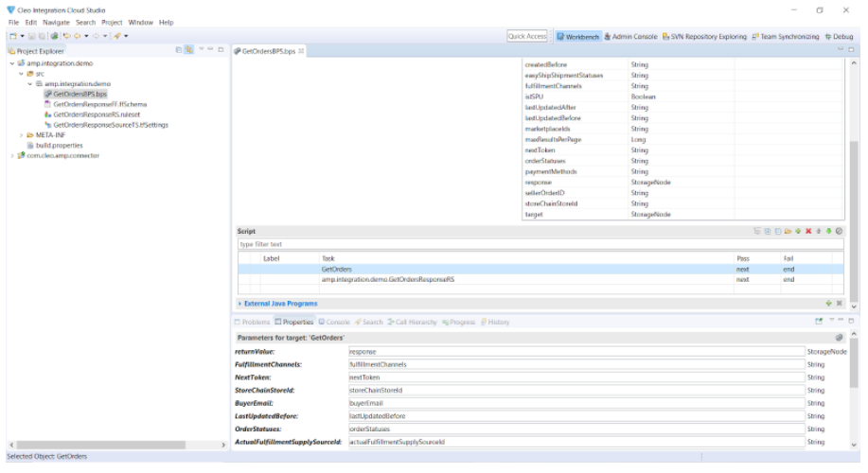Collapse the amp.integration.demo package node
The height and width of the screenshot is (473, 868).
coord(30,84)
